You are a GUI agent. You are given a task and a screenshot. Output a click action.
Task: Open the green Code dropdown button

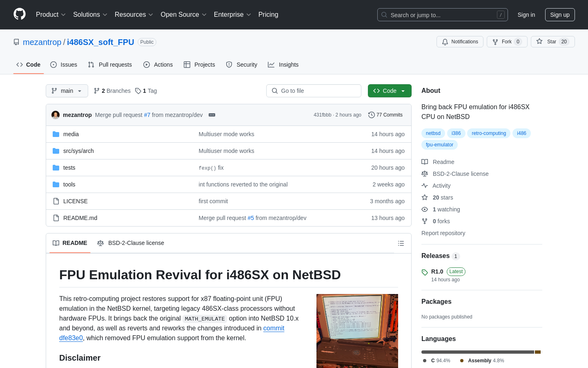[390, 91]
